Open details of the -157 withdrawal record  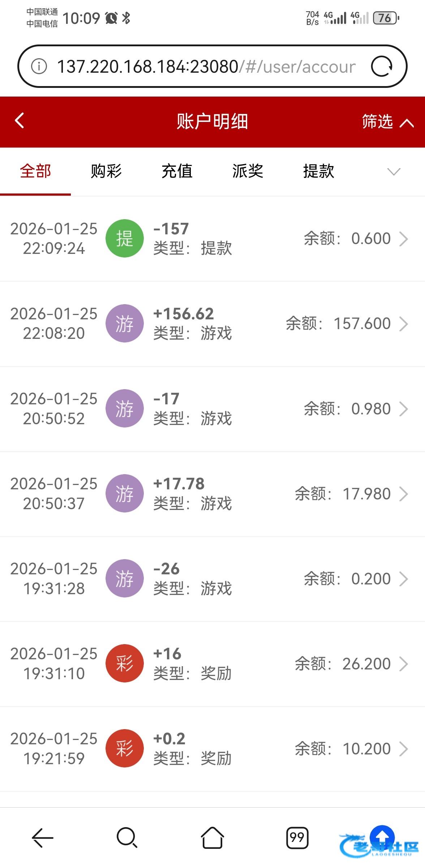point(403,239)
